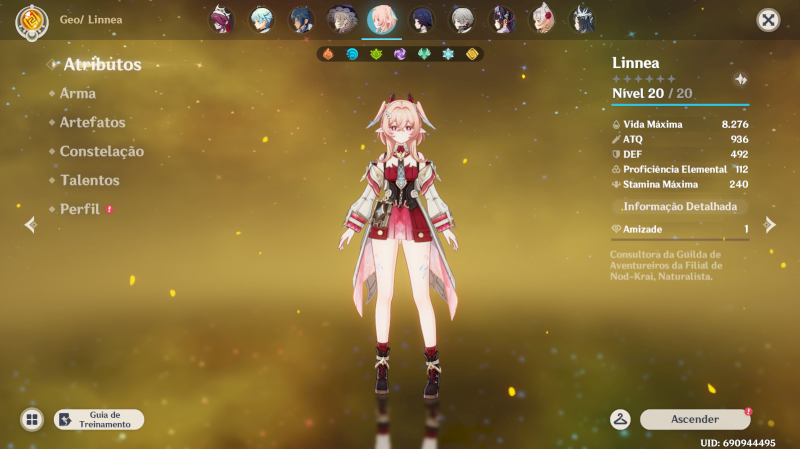Viewport: 800px width, 449px height.
Task: Click the Geo/ Linnea title text
Action: 91,20
